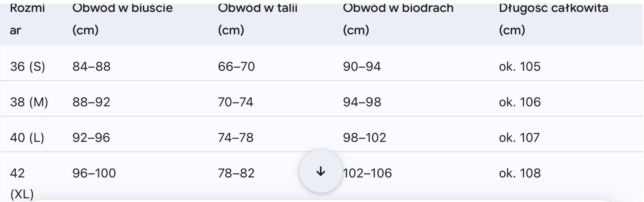Select the 88–92 bust value
This screenshot has width=644, height=202.
point(91,102)
